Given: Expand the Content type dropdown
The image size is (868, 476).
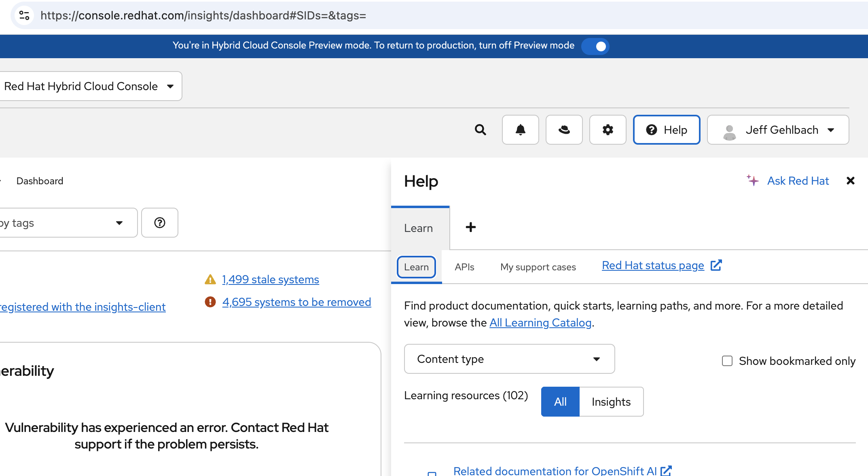Looking at the screenshot, I should click(509, 359).
